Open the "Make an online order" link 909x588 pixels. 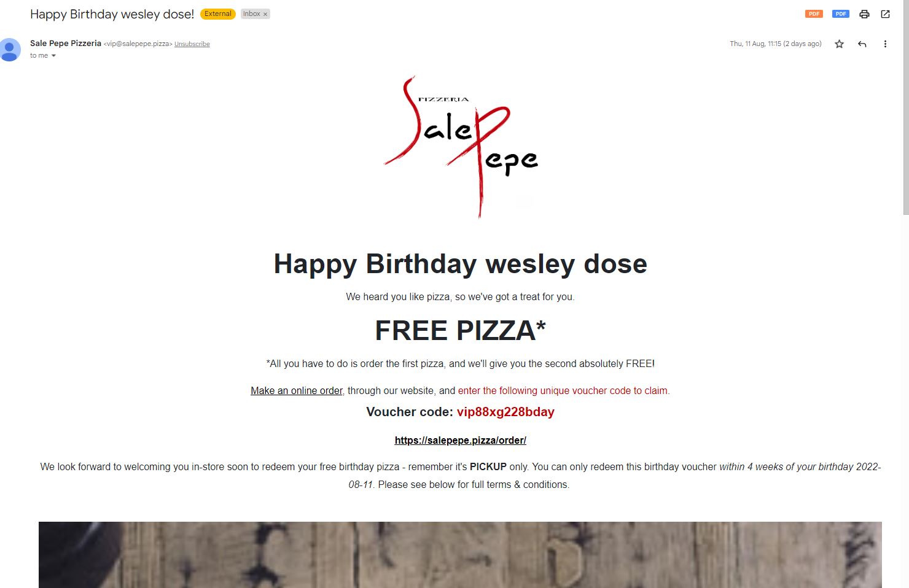[296, 390]
